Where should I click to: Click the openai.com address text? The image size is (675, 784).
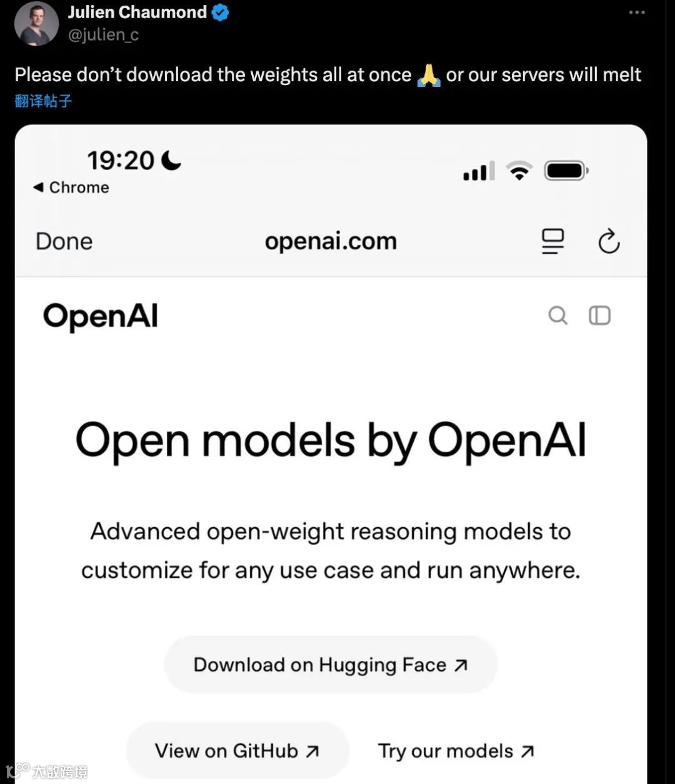pos(331,241)
